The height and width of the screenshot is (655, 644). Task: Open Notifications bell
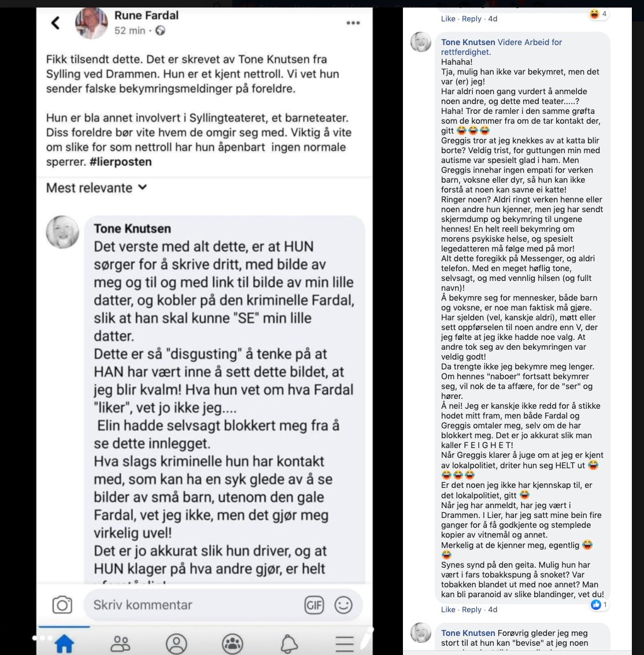288,643
